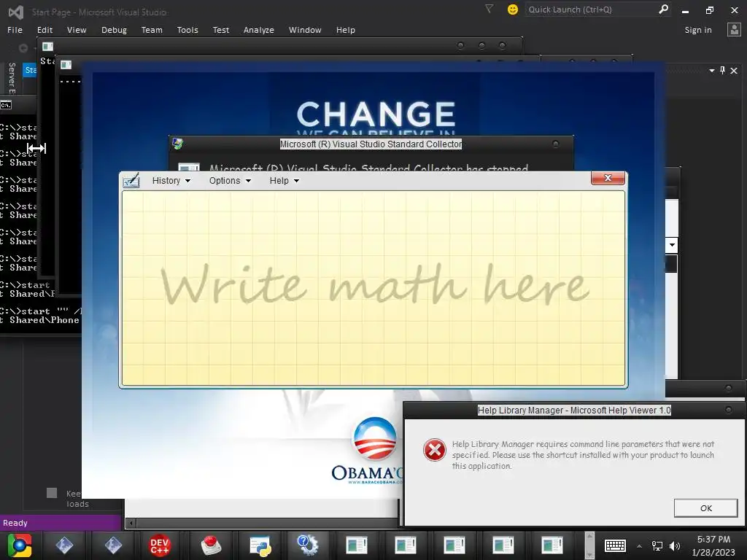Click the Standard Collector dialog title icon
The height and width of the screenshot is (560, 747).
tap(178, 144)
